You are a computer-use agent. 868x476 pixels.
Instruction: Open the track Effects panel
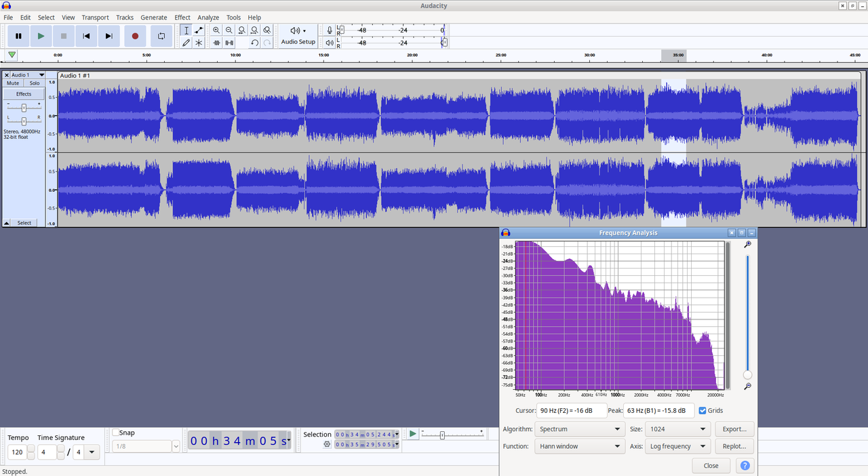click(24, 94)
